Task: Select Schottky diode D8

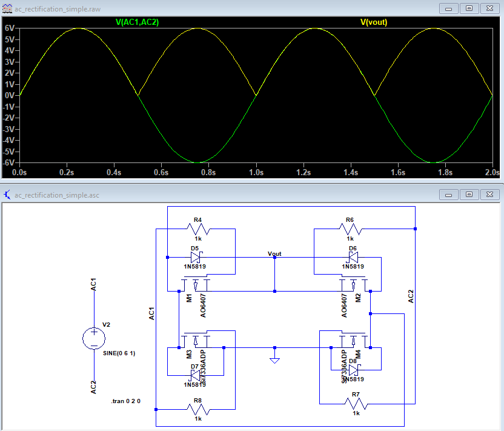Action: tap(354, 370)
